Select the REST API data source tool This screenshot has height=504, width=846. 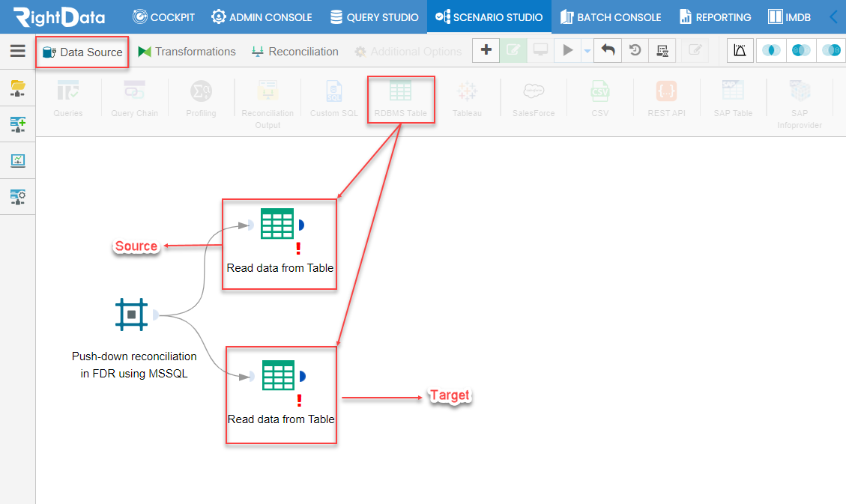pos(666,99)
